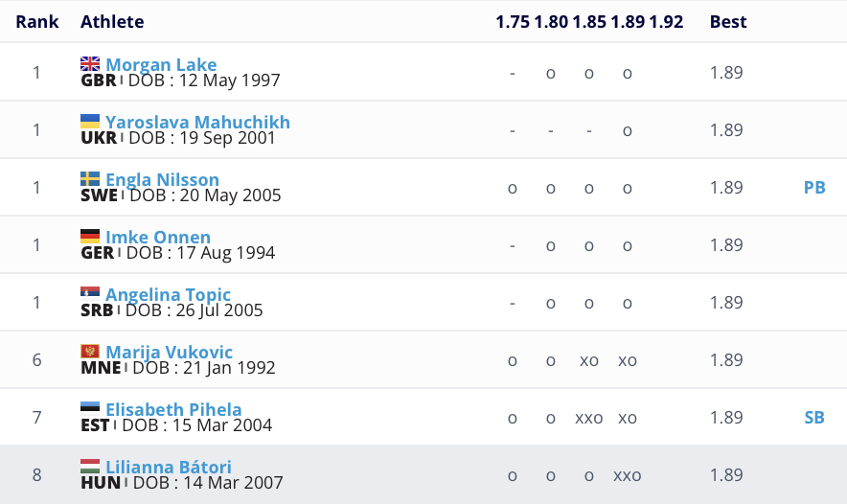Click the Great Britain flag icon
This screenshot has width=847, height=504.
(90, 64)
